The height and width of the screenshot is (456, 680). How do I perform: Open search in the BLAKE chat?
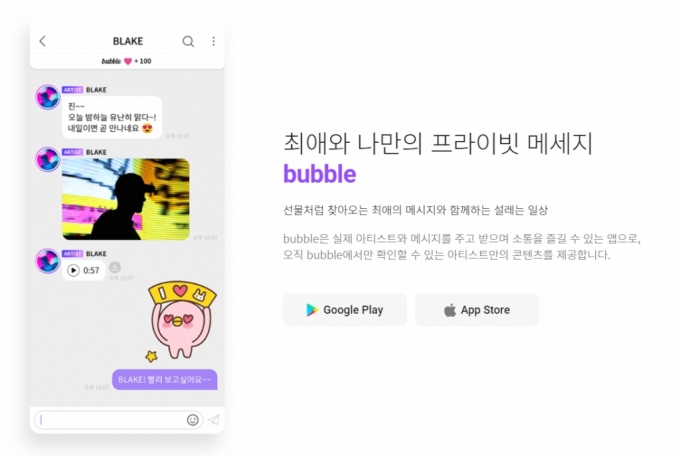point(188,41)
